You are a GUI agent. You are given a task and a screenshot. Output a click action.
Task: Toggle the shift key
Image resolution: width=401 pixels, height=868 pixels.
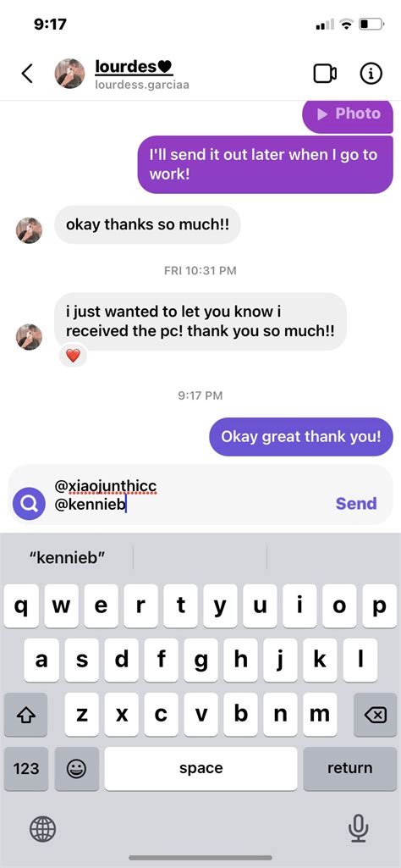pos(25,715)
